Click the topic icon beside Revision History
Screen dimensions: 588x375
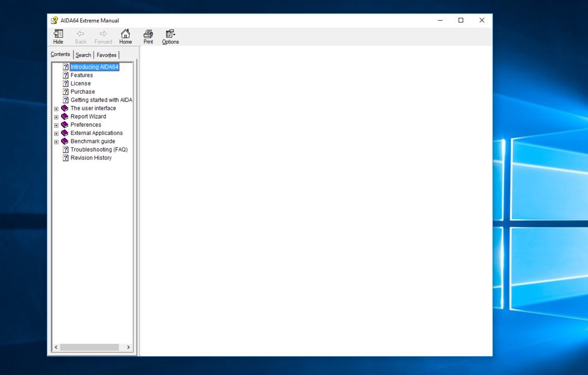(x=66, y=158)
